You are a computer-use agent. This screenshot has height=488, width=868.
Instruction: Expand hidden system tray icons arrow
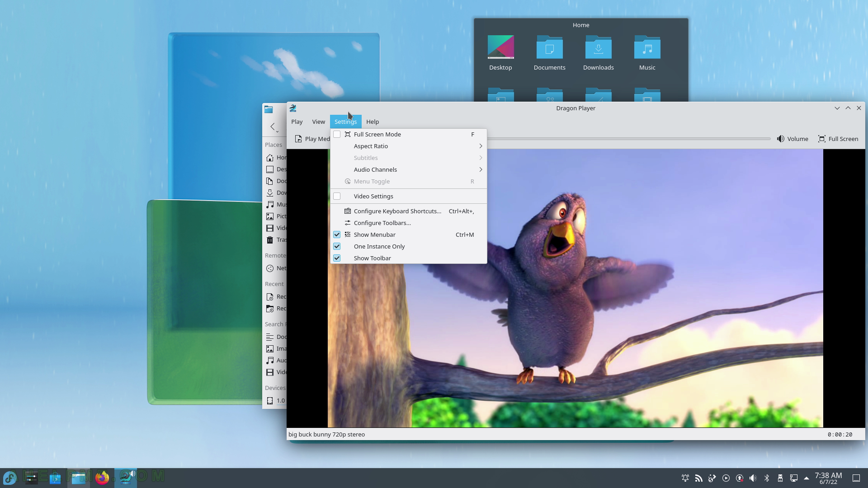coord(807,478)
